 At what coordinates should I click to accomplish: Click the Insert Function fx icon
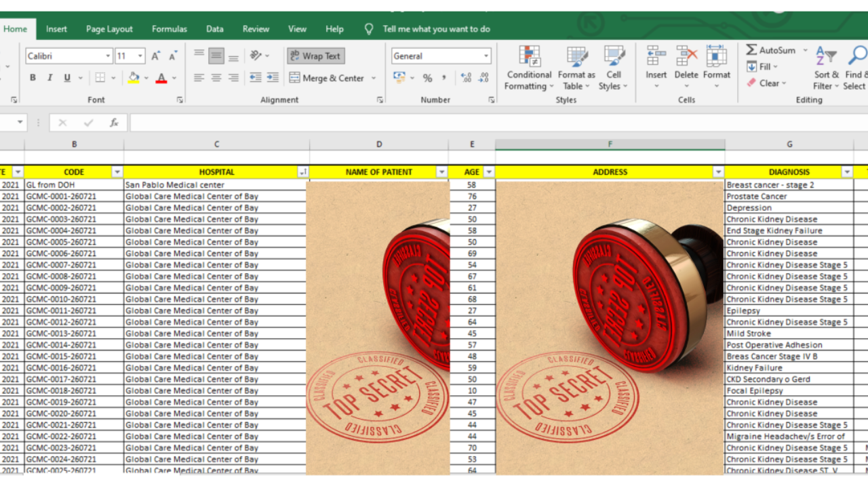click(x=114, y=123)
